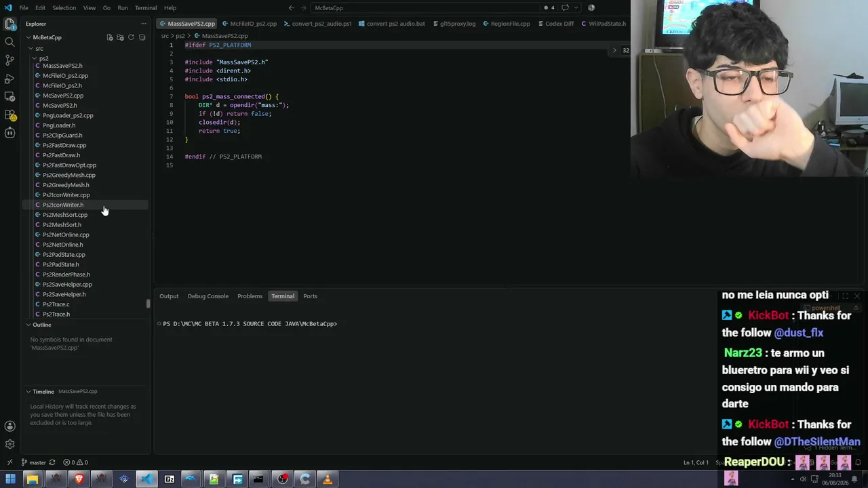Collapse all folders in Explorer
This screenshot has width=868, height=488.
tap(142, 37)
